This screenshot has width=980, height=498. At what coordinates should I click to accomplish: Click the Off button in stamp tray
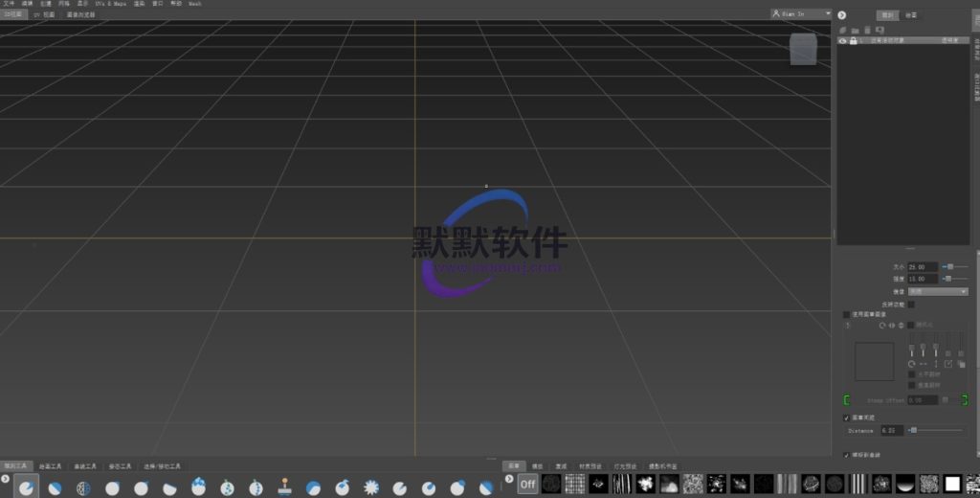[527, 485]
